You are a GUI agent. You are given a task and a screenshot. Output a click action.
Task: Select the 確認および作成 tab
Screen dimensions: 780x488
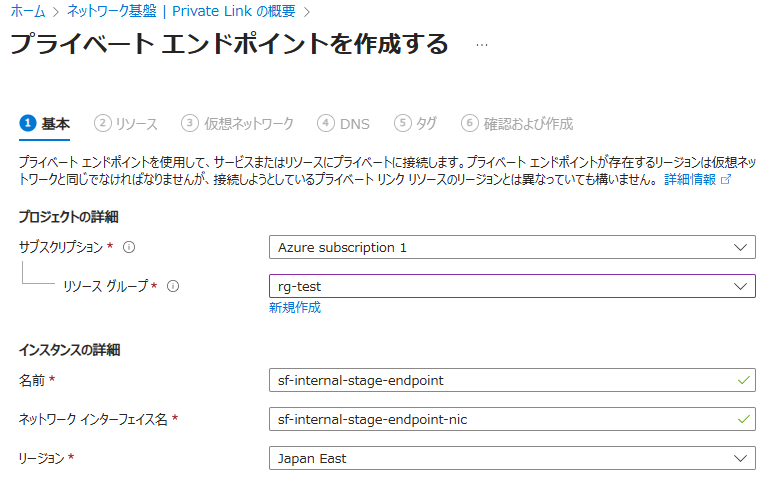[x=528, y=124]
